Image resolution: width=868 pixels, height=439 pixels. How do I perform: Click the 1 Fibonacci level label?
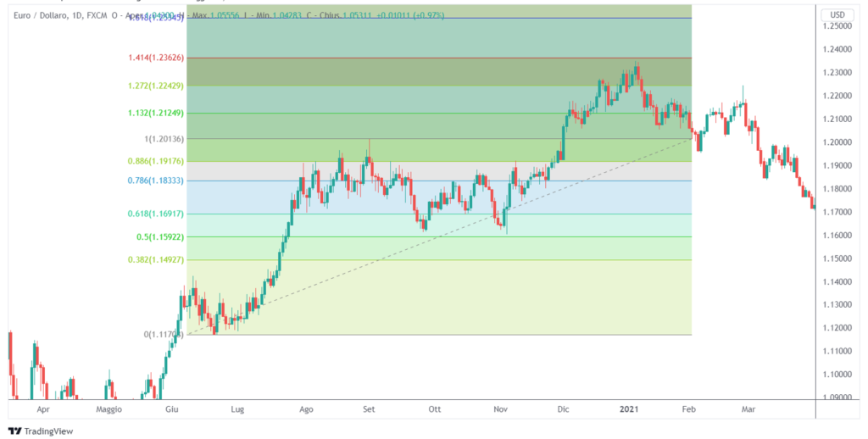point(164,139)
